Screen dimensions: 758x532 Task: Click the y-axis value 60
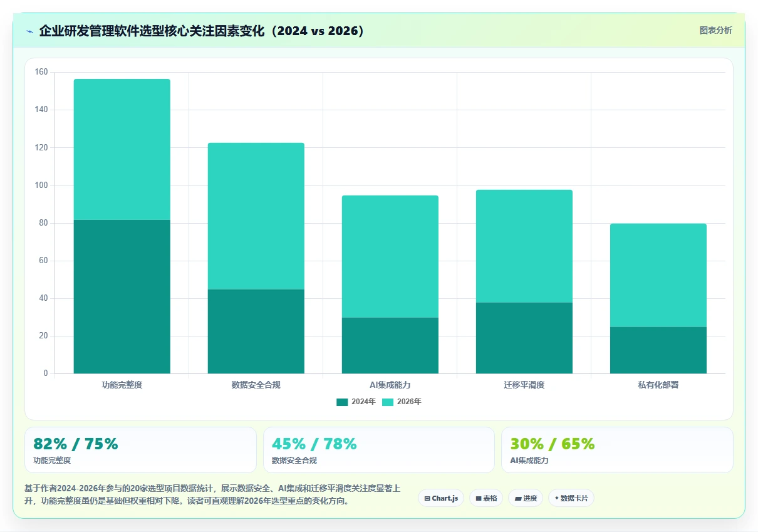coord(43,261)
